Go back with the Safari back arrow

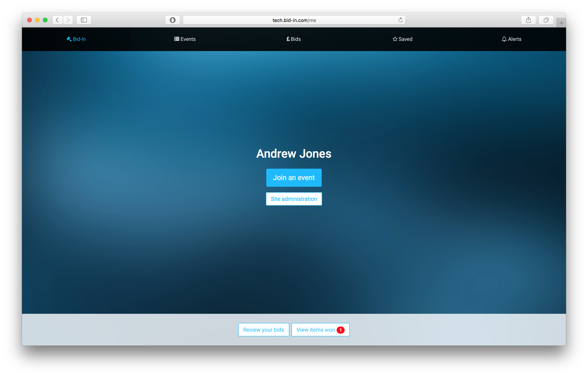click(58, 20)
